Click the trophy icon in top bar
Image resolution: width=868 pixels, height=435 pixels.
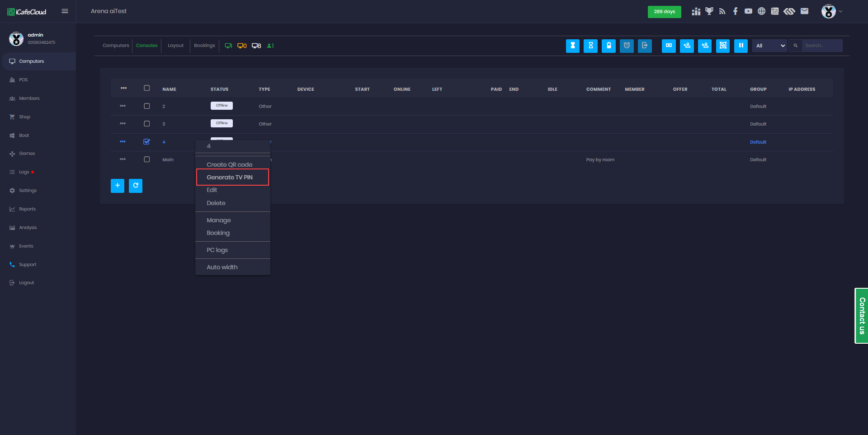(x=709, y=11)
